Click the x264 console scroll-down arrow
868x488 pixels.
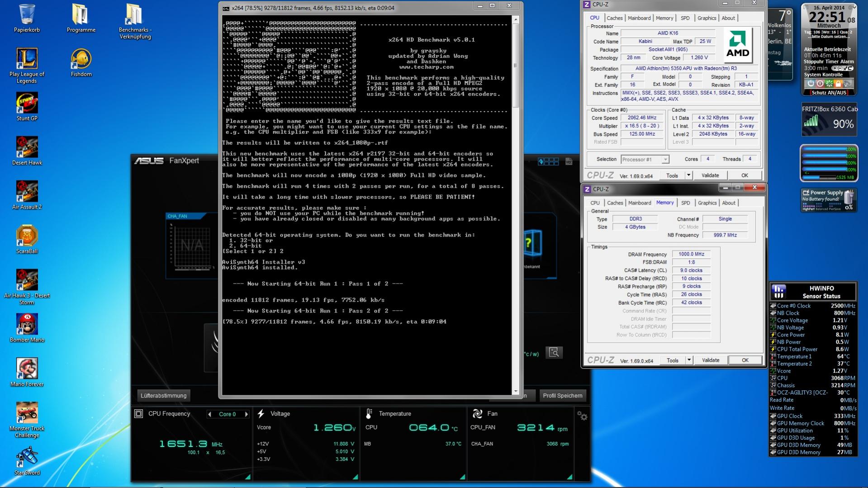click(x=515, y=391)
